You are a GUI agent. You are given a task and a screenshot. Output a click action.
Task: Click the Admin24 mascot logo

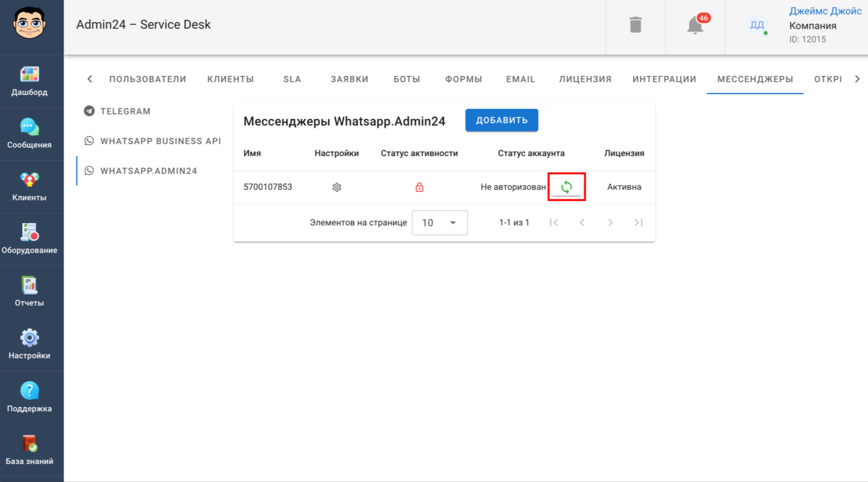point(29,23)
